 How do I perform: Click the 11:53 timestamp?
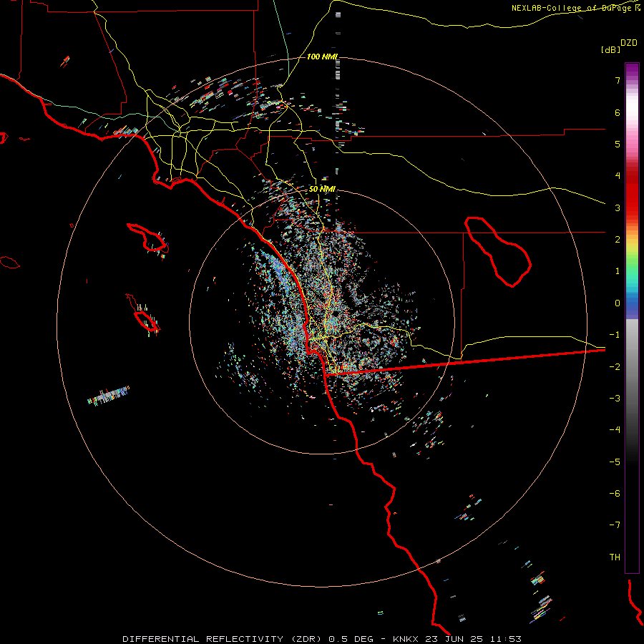point(507,639)
